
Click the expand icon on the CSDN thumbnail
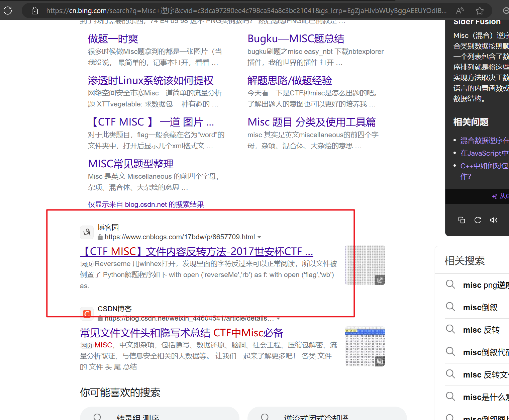380,361
